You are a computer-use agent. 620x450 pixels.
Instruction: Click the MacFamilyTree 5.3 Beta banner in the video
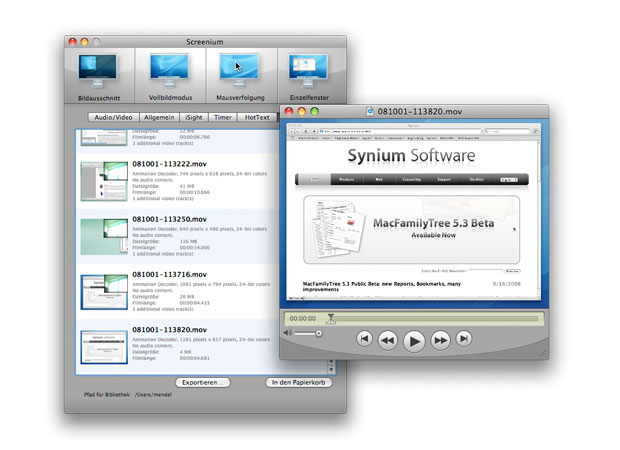412,229
